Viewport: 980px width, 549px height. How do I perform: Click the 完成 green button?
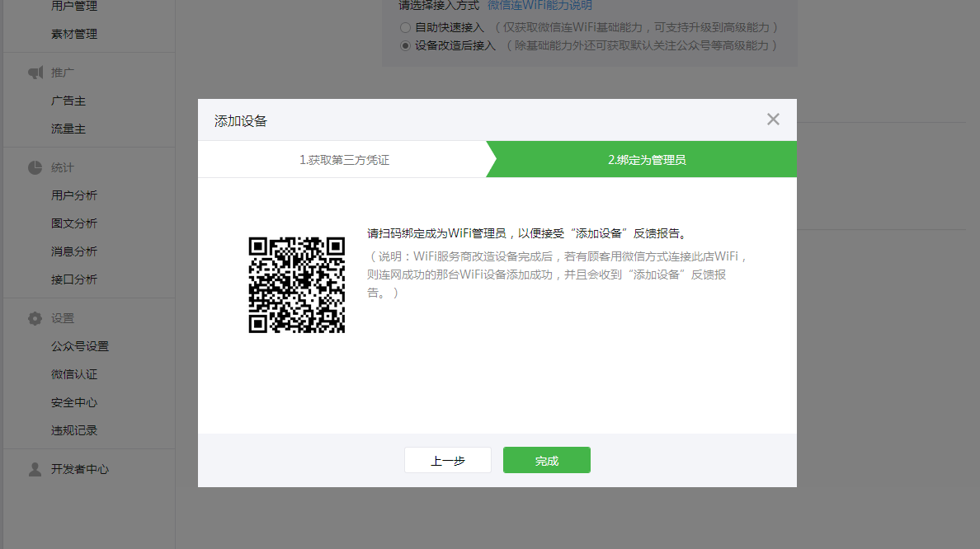click(546, 460)
